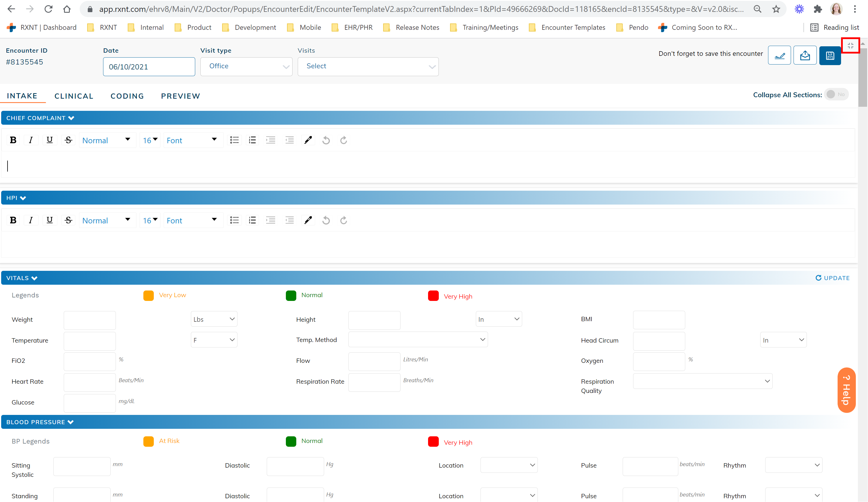Toggle Strikethrough in Chief Complaint editor
868x502 pixels.
68,140
